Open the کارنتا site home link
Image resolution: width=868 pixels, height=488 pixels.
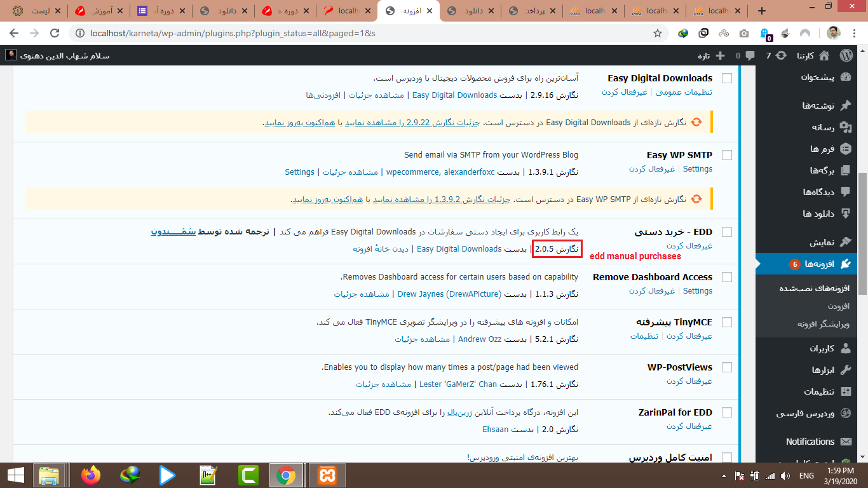[813, 55]
